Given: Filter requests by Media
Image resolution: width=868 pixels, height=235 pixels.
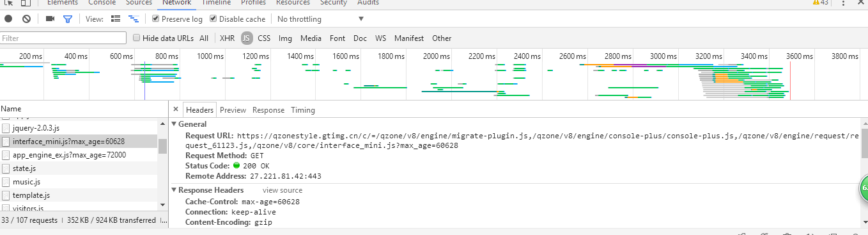Looking at the screenshot, I should pos(311,38).
